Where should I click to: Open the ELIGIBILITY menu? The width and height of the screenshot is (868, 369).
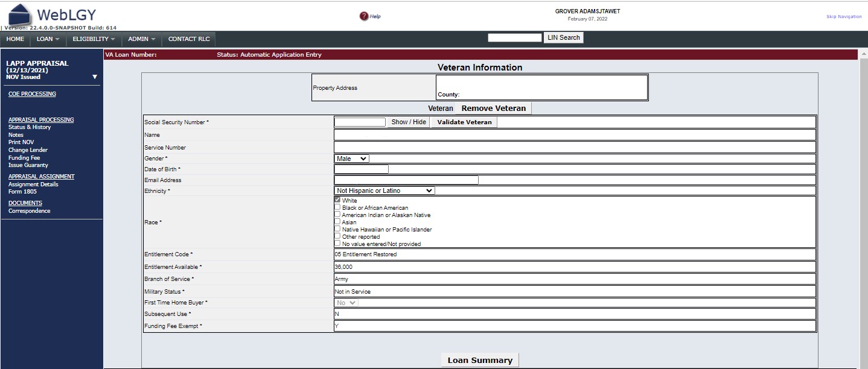(94, 39)
